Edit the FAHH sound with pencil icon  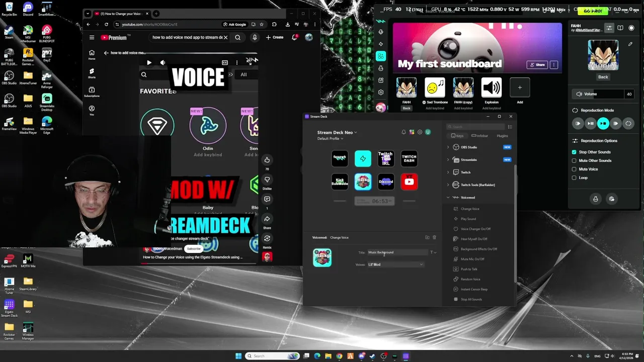[630, 44]
